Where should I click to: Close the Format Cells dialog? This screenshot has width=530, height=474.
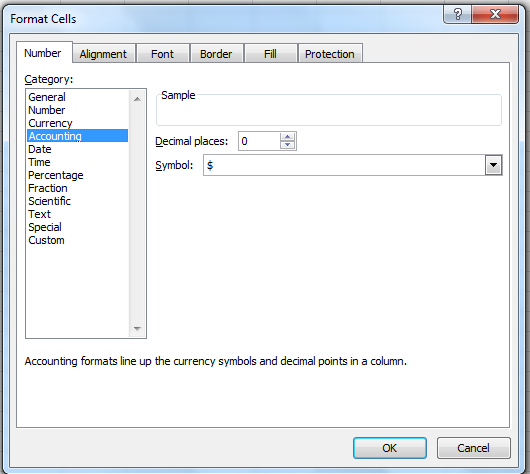click(x=495, y=14)
